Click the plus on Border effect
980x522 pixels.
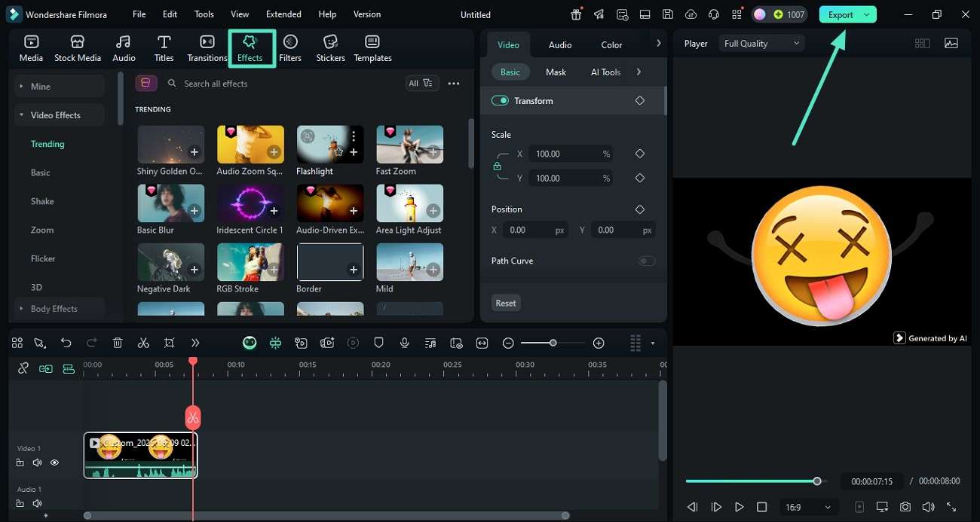point(354,270)
